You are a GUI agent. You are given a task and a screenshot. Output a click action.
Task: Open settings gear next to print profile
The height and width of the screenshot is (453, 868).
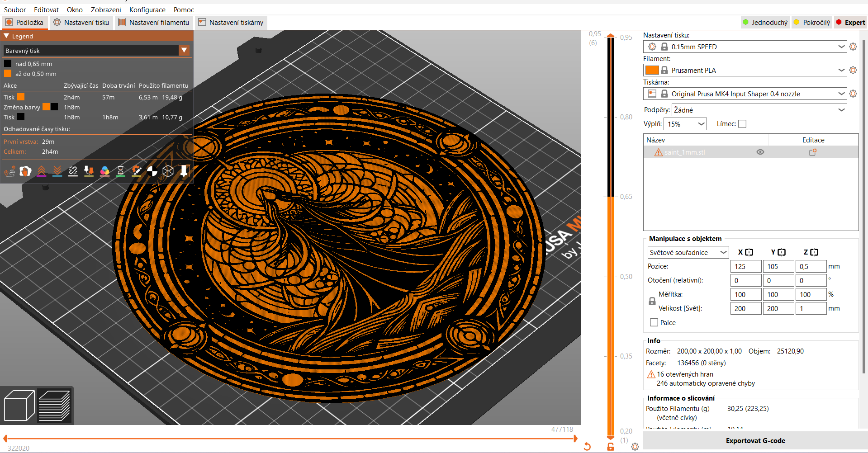[x=853, y=47]
